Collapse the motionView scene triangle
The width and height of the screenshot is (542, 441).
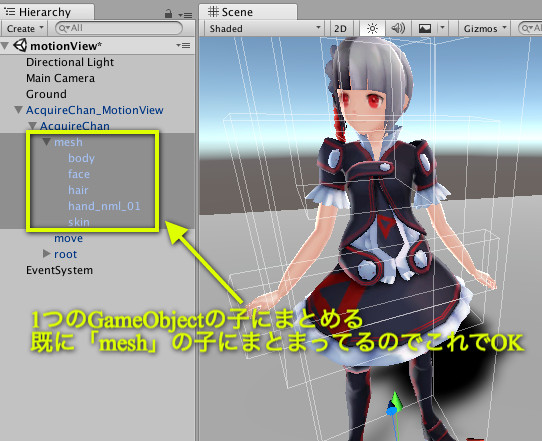5,46
